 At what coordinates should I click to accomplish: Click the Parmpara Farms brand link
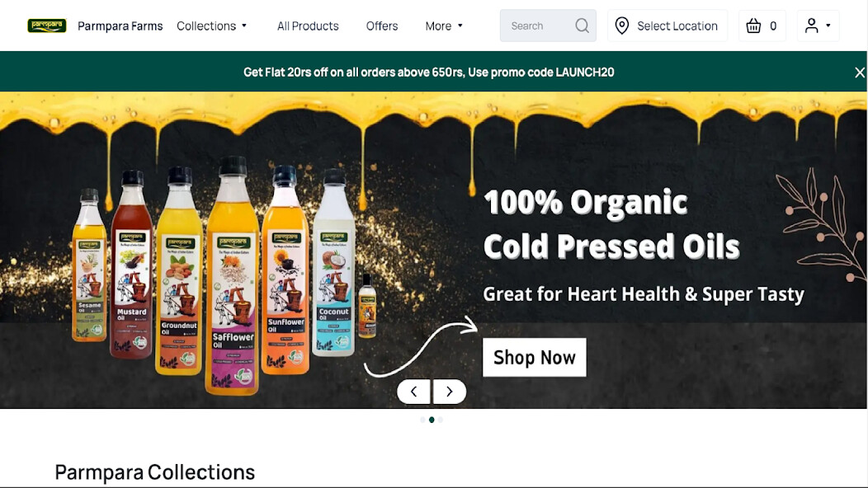(120, 26)
